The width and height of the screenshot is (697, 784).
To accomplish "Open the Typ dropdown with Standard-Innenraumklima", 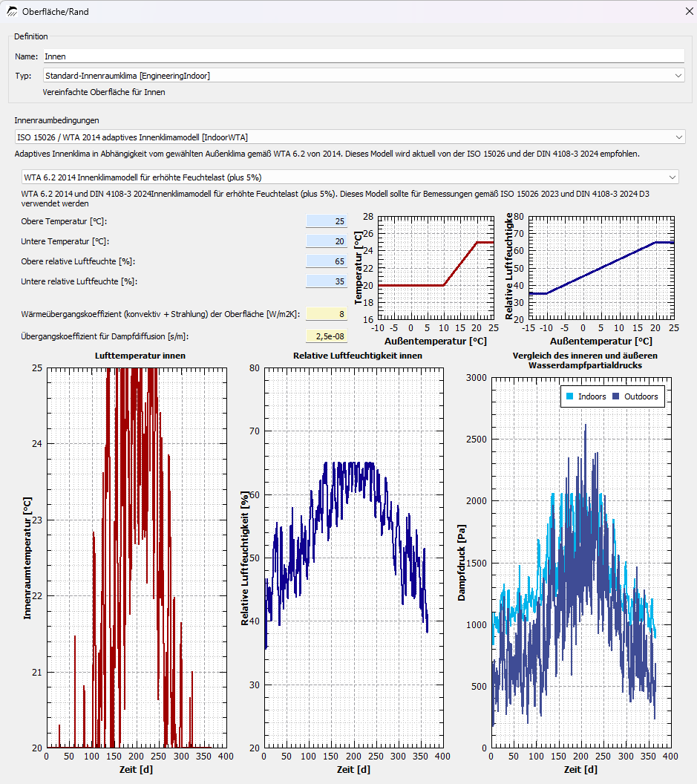I will (364, 76).
